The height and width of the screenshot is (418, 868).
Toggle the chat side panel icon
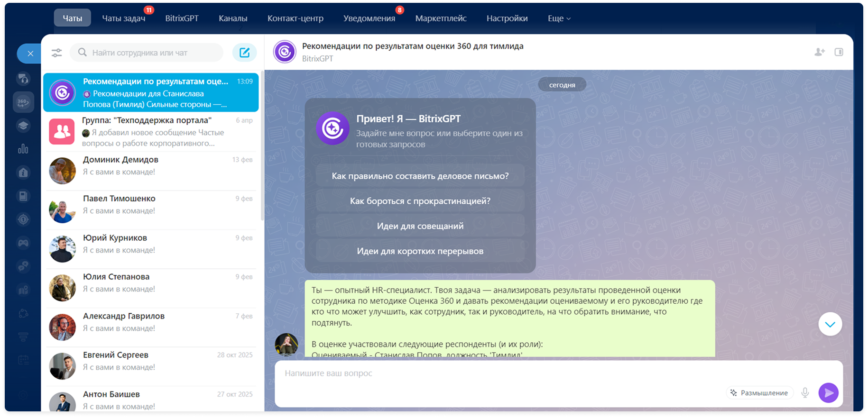coord(839,52)
